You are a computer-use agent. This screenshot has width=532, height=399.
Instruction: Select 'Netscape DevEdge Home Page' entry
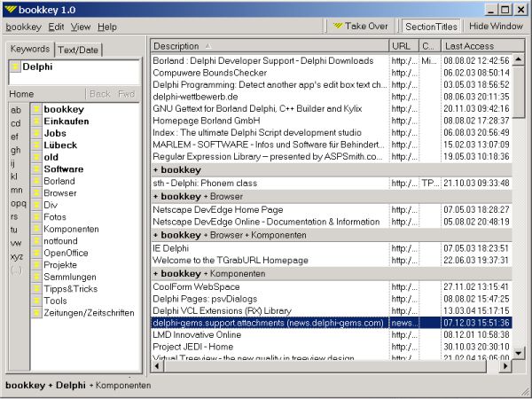331,209
